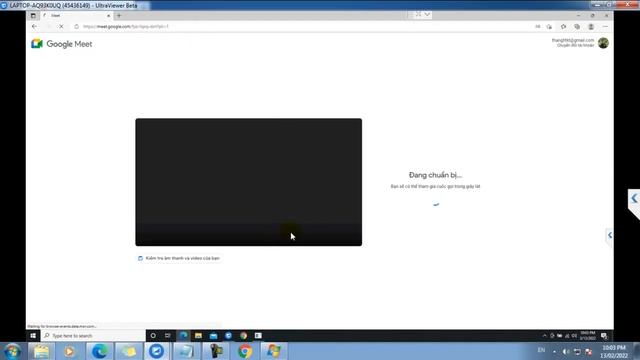
Task: Close the Meet browser tab
Action: click(109, 16)
